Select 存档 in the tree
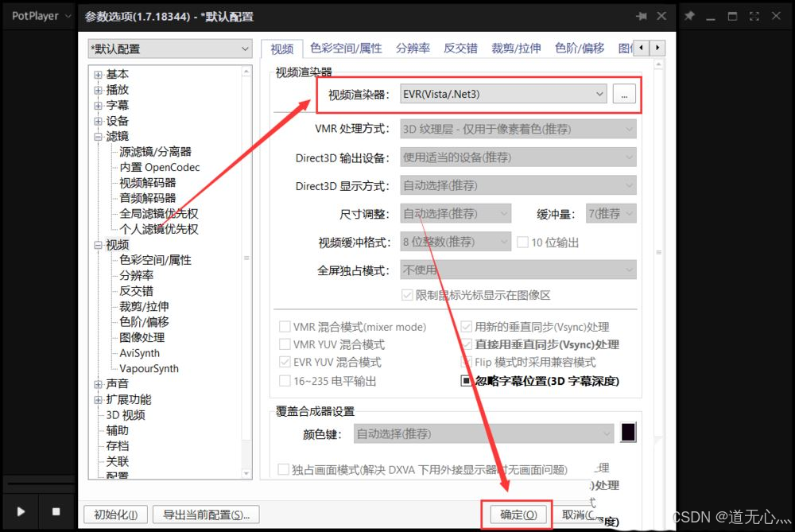795x532 pixels. 117,446
